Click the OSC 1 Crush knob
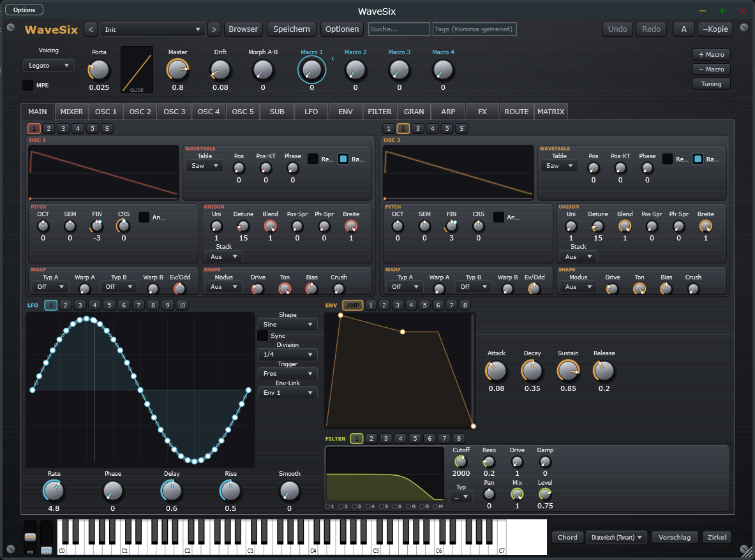Screen dimensions: 755x560 (338, 289)
